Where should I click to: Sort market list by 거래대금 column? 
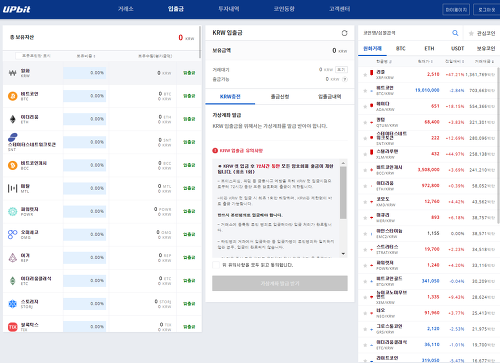484,61
